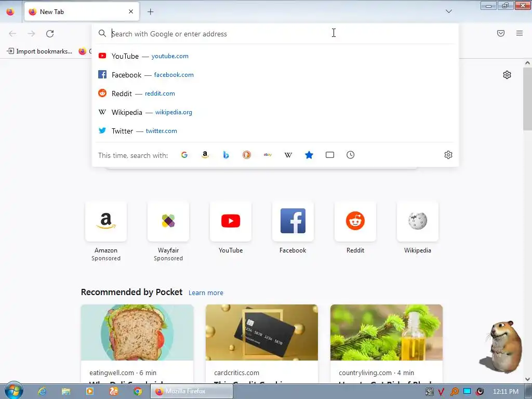Screen dimensions: 532x399
Task: Open Firefox View icon at tab strip start
Action: pyautogui.click(x=10, y=12)
